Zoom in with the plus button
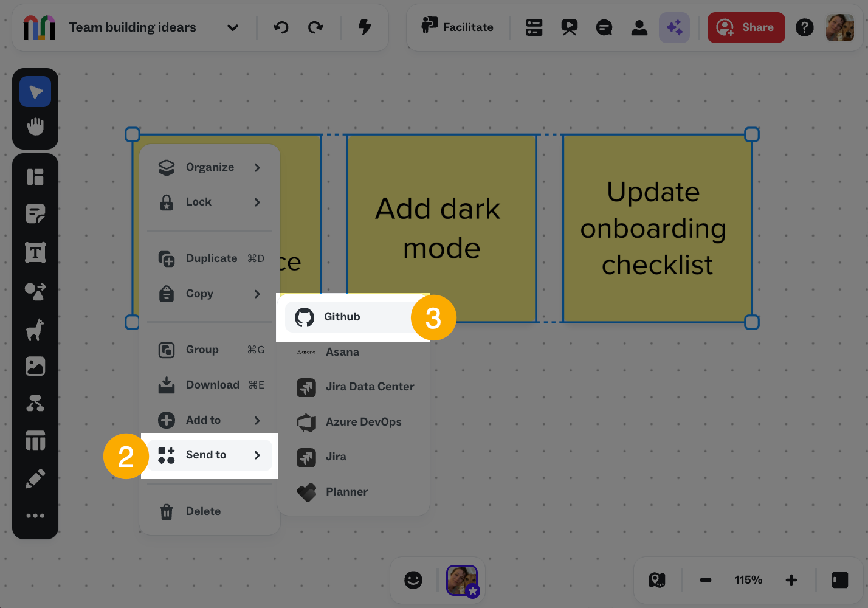Viewport: 868px width, 608px height. (x=791, y=580)
